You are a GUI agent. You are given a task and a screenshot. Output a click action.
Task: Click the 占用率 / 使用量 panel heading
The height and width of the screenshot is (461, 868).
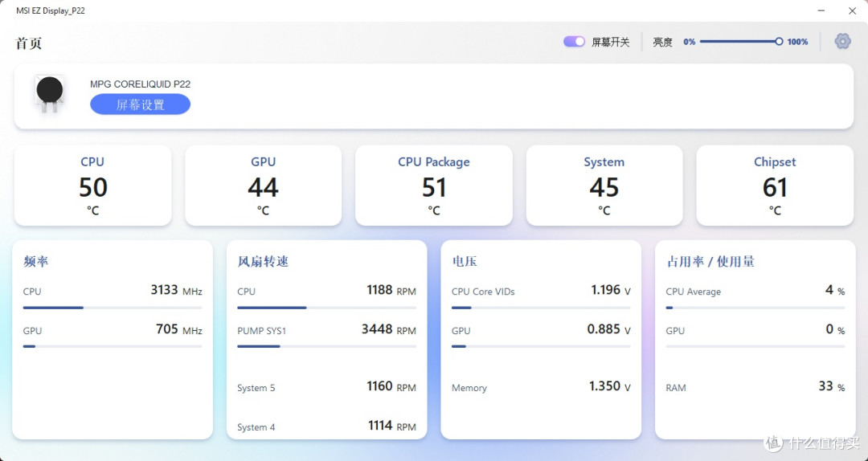pyautogui.click(x=710, y=261)
